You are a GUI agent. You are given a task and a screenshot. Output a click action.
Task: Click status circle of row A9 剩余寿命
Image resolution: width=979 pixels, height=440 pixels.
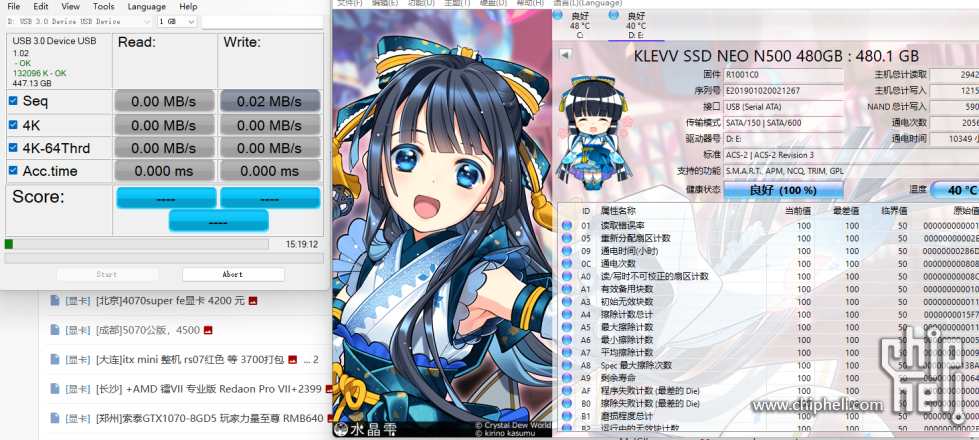coord(567,378)
